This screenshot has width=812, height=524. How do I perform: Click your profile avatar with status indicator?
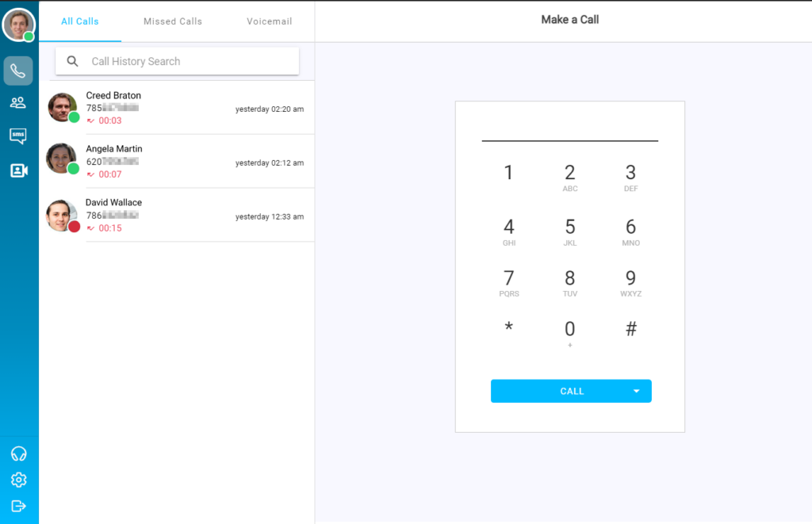tap(17, 25)
